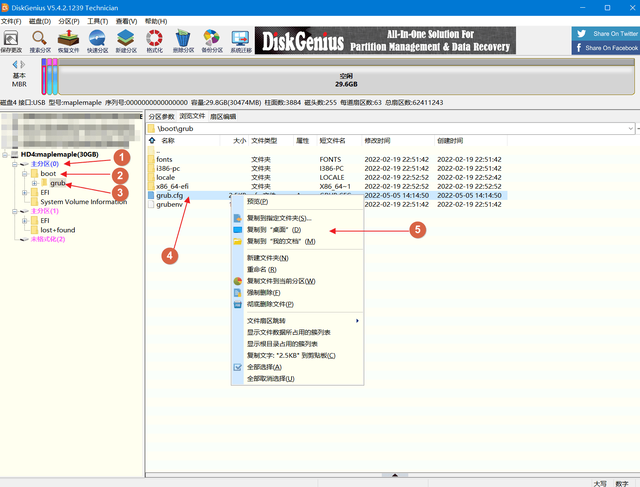Select the grubenv file in file list
Image resolution: width=640 pixels, height=487 pixels.
coord(169,205)
